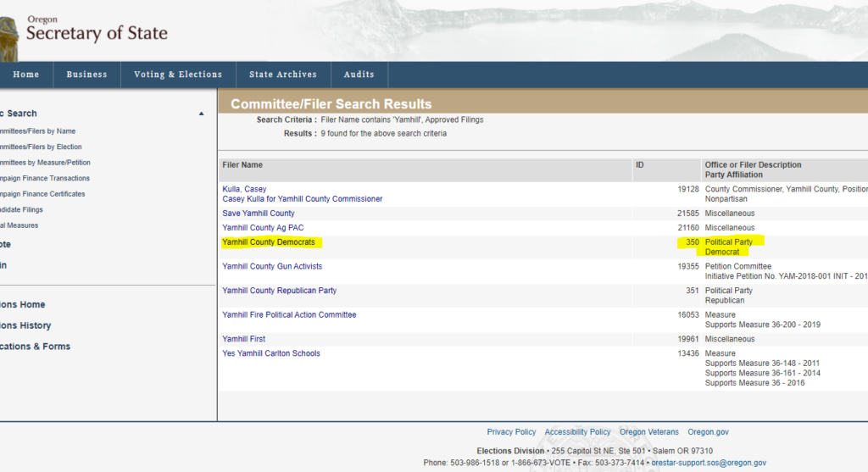Open Campaign Finance Certificates search
This screenshot has height=472, width=868.
tap(42, 194)
